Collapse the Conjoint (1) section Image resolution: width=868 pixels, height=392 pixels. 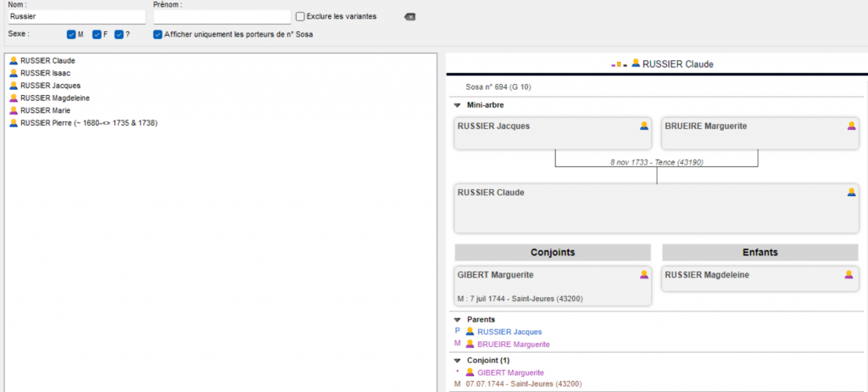(x=458, y=360)
